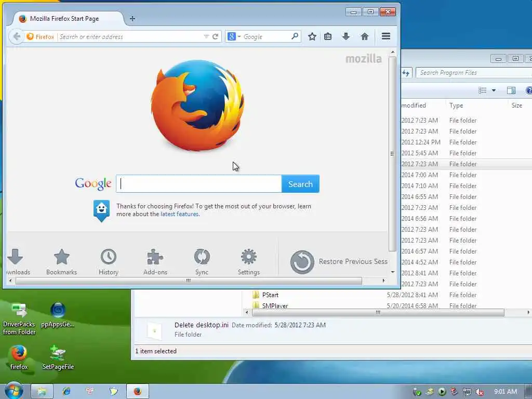Click the firefox desktop shortcut
Screen dimensions: 532x399
point(19,357)
